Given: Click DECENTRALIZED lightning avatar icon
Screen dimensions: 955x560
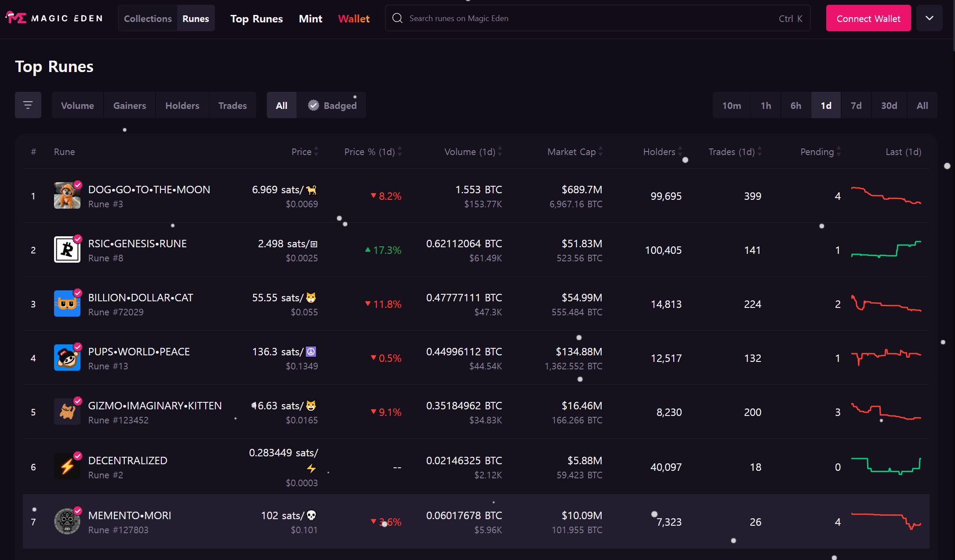Looking at the screenshot, I should click(x=67, y=466).
